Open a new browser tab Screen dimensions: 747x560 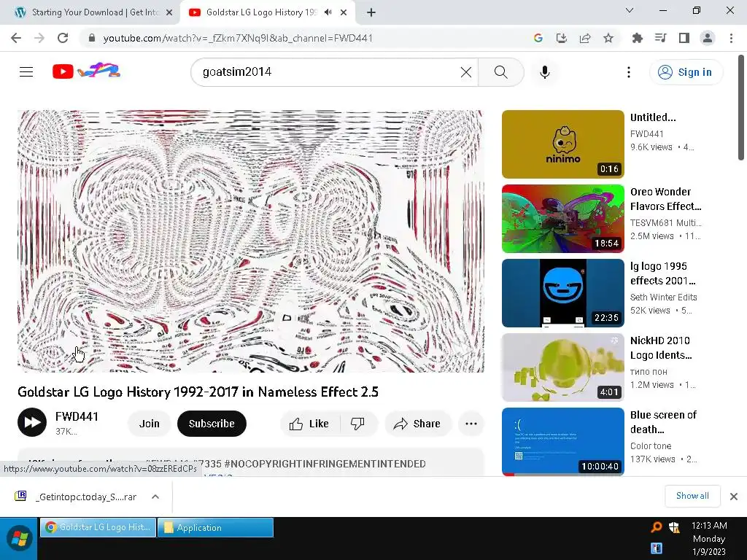click(371, 12)
